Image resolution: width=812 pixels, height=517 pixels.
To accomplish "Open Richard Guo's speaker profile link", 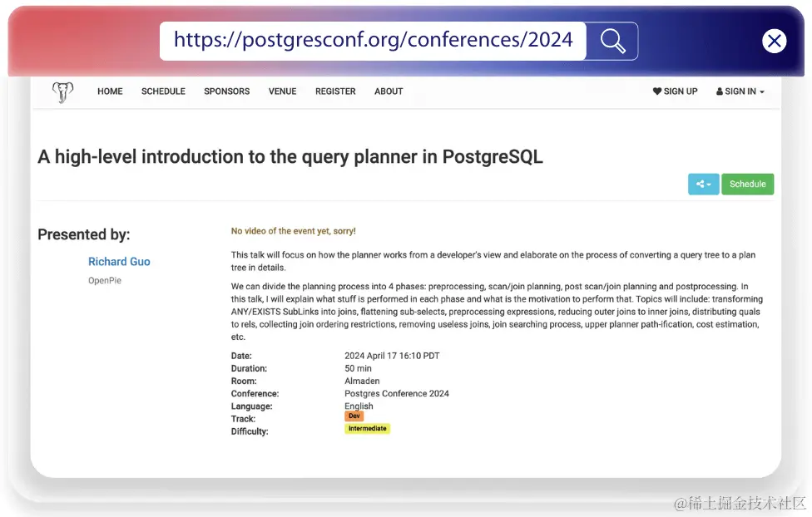I will [119, 262].
